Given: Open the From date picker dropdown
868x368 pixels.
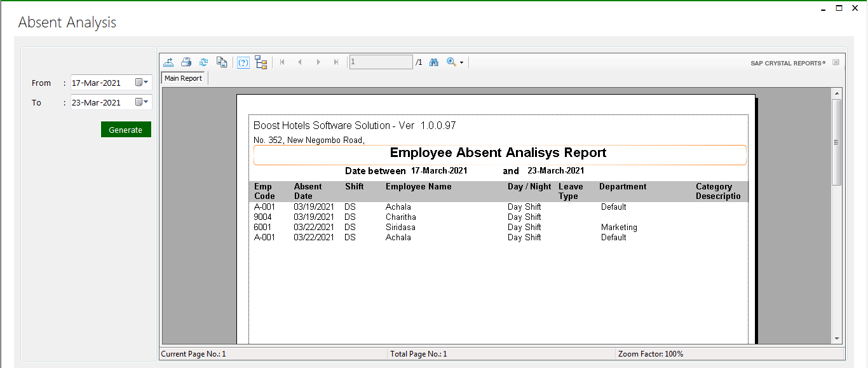Looking at the screenshot, I should (142, 83).
